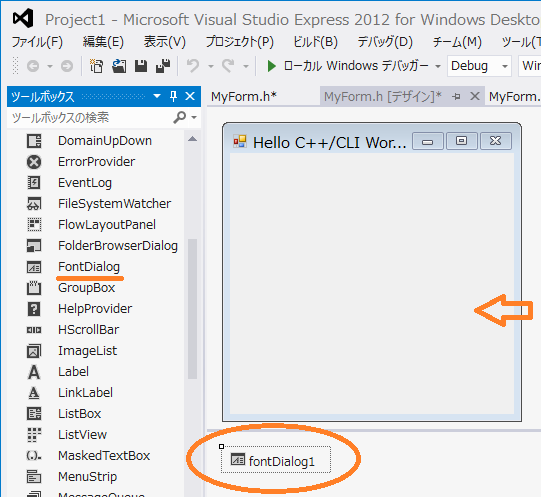The height and width of the screenshot is (497, 541).
Task: Open the Debug configuration combo box
Action: 479,66
